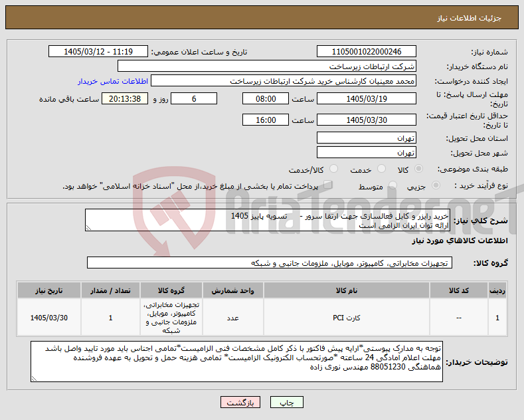Image resolution: width=524 pixels, height=420 pixels.
Task: Open اطلاعات تماس خریدار link
Action: (x=113, y=81)
